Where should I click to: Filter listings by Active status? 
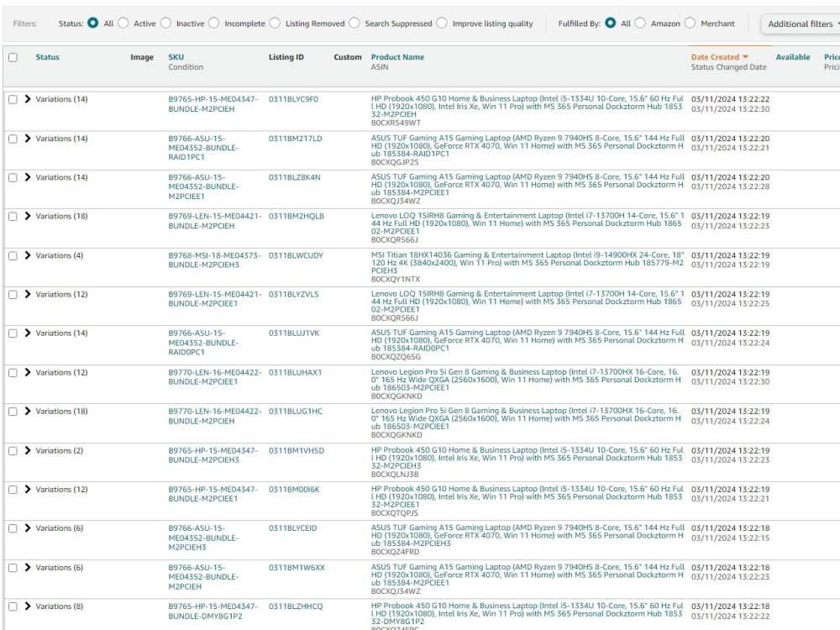click(123, 23)
